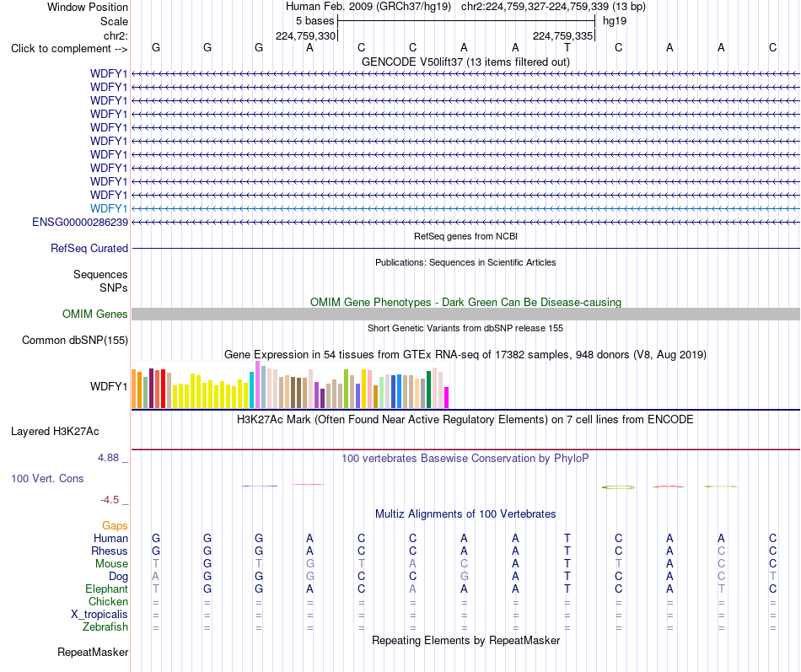Click the '5 bases' scale text

[314, 21]
